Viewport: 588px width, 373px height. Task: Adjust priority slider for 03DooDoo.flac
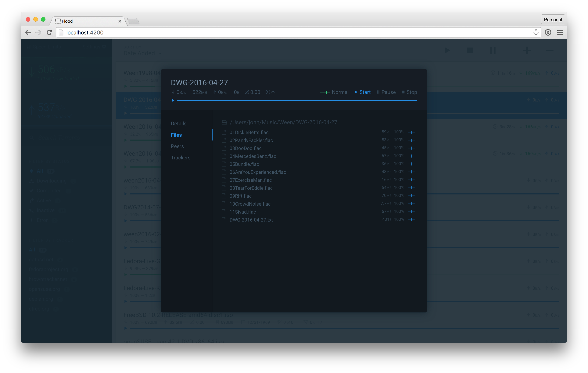[412, 148]
